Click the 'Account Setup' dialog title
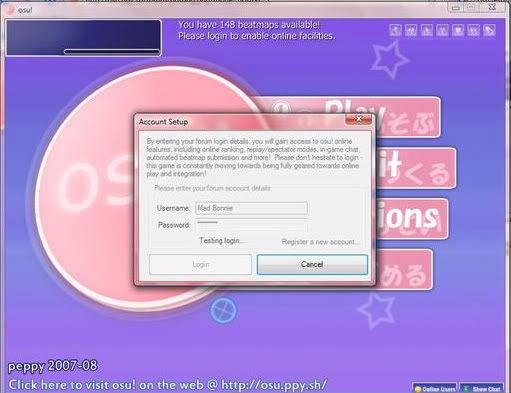Screen dimensions: 511x393 click(x=163, y=122)
